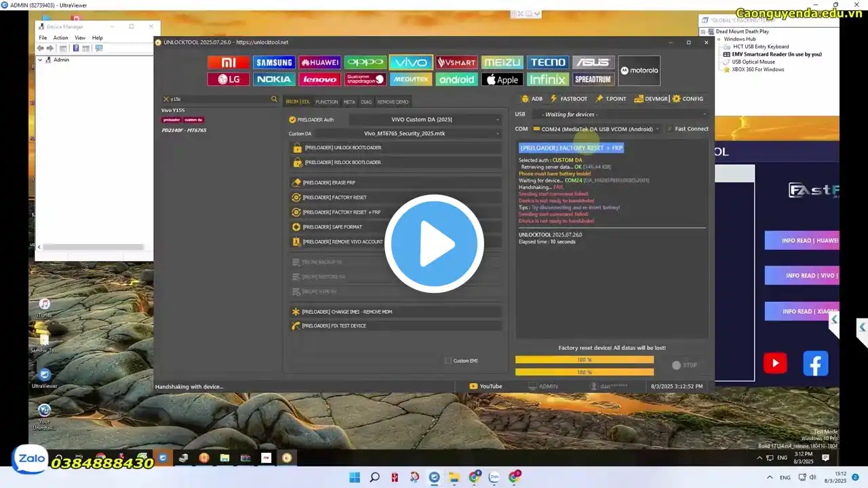Viewport: 868px width, 488px height.
Task: Click the lower 100% progress bar
Action: click(x=585, y=372)
